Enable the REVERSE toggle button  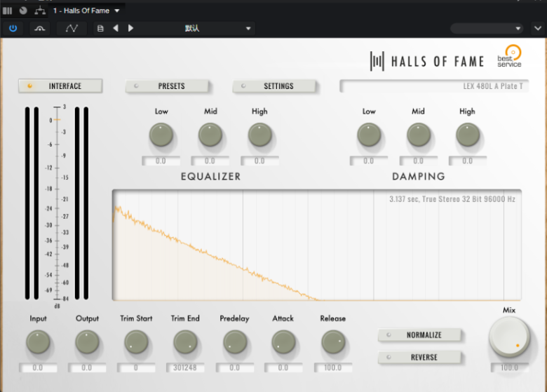(419, 357)
